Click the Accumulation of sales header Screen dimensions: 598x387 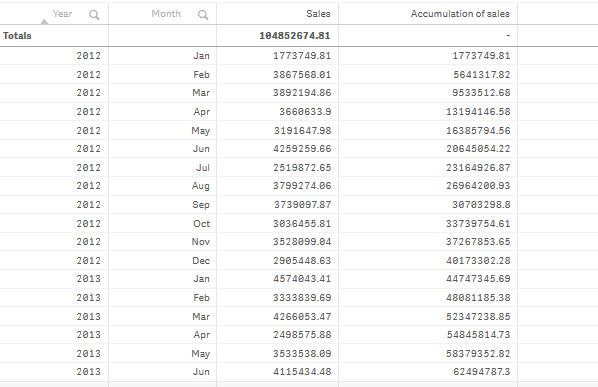[460, 14]
